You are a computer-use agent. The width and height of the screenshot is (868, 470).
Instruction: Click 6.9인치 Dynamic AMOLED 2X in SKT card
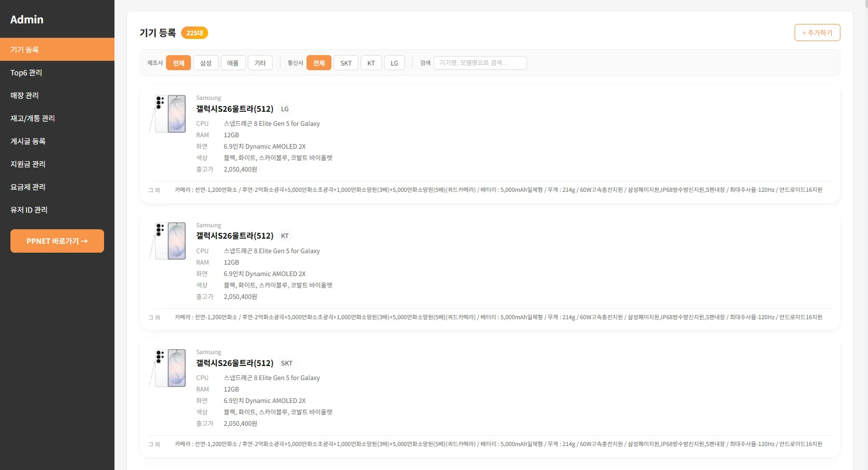tap(265, 401)
